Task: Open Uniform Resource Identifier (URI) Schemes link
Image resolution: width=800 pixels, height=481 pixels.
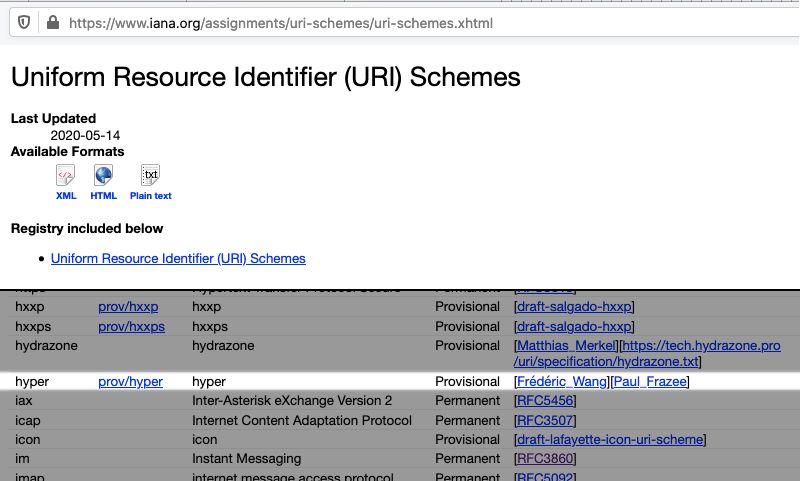Action: point(178,258)
